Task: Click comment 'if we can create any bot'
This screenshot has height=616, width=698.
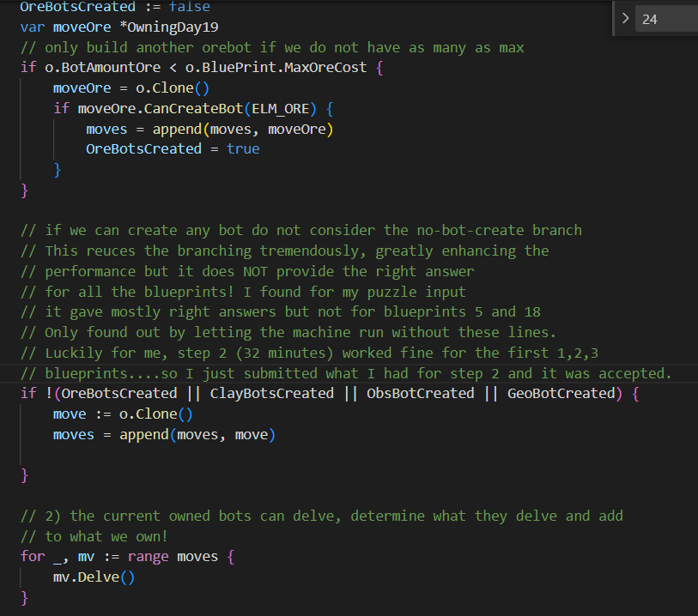Action: pyautogui.click(x=301, y=231)
